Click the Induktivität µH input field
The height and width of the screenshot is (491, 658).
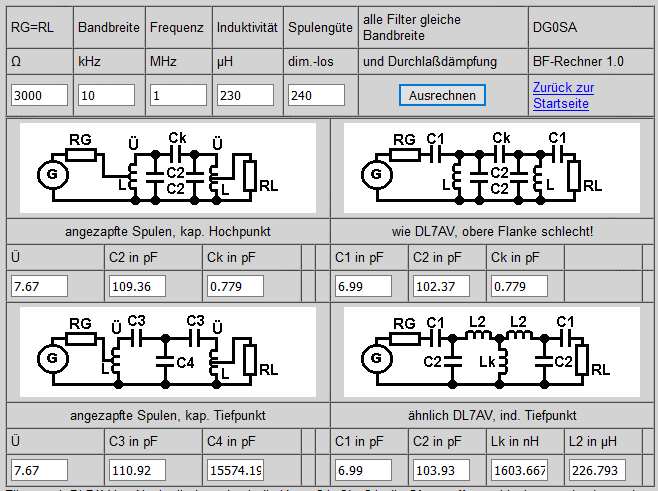coord(245,95)
